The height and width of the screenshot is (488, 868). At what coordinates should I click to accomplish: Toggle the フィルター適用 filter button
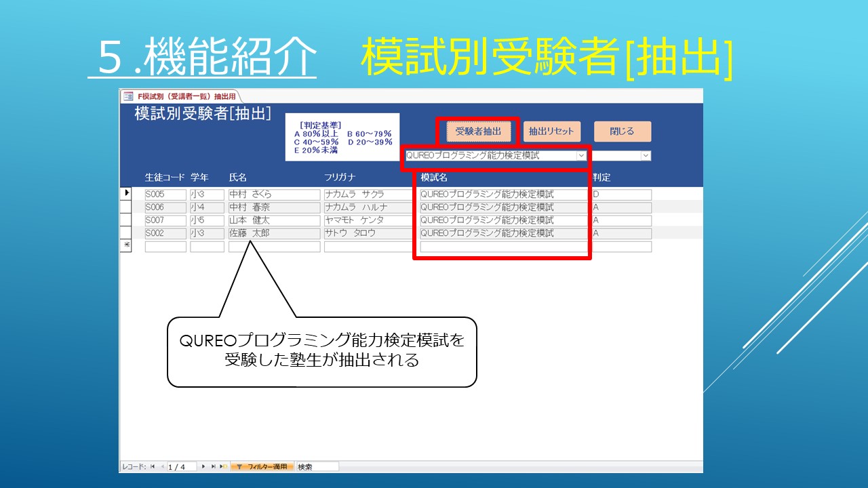[x=262, y=467]
